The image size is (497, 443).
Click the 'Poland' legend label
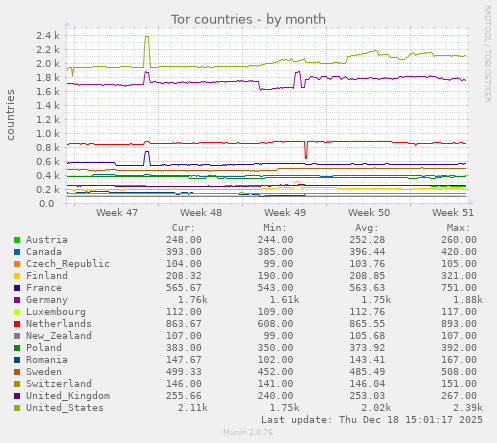click(x=44, y=348)
